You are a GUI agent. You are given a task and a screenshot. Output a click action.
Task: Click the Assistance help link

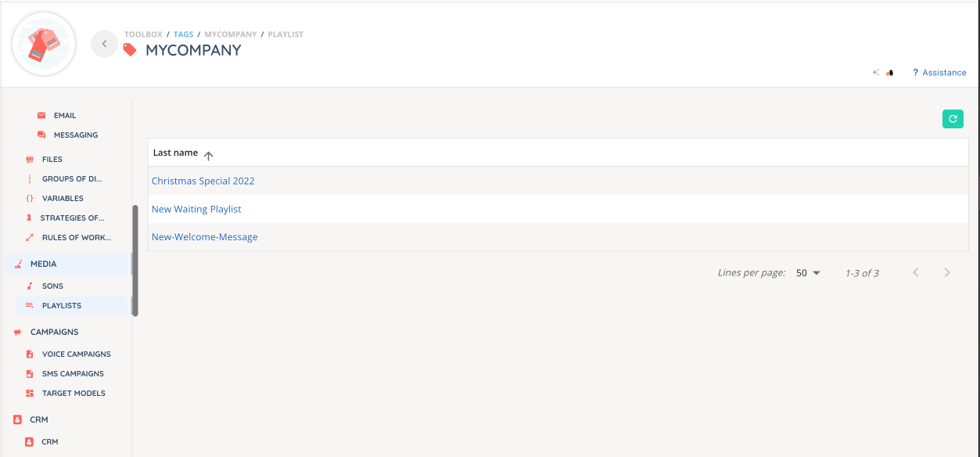coord(943,73)
